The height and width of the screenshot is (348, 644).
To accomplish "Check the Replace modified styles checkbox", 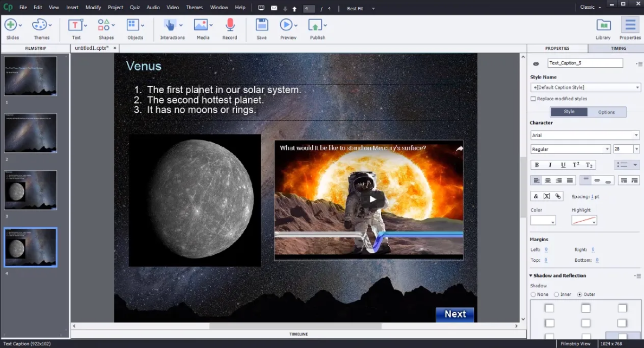I will pos(533,99).
